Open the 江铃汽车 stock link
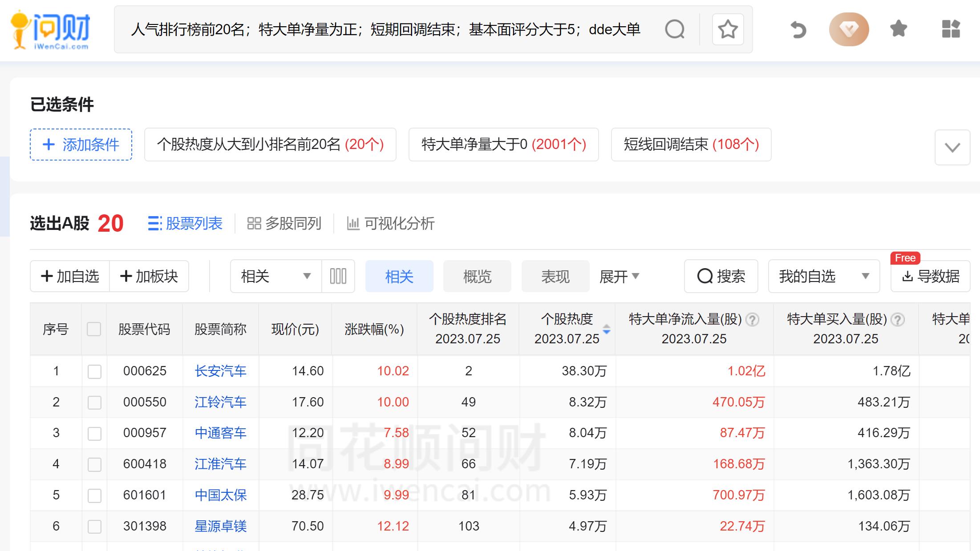 [x=220, y=402]
